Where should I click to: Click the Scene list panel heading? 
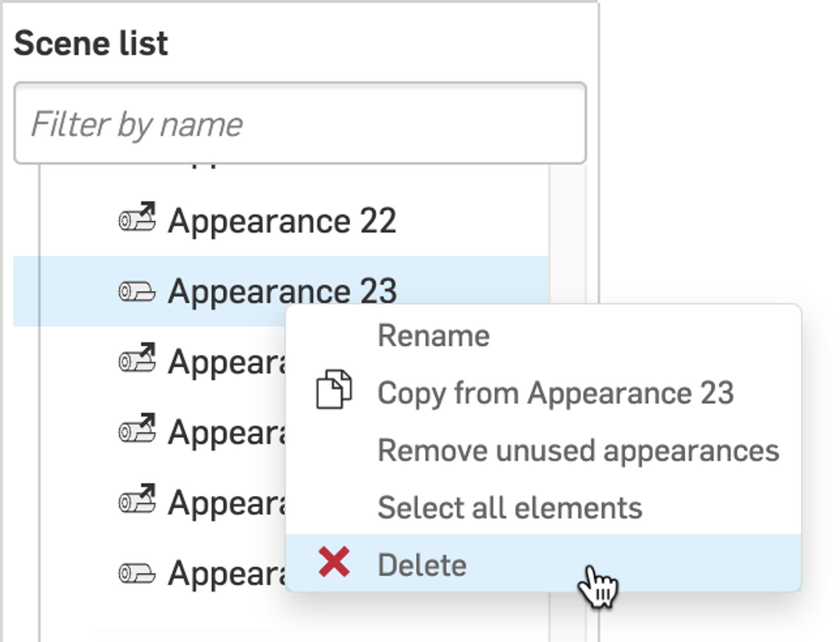pos(91,43)
